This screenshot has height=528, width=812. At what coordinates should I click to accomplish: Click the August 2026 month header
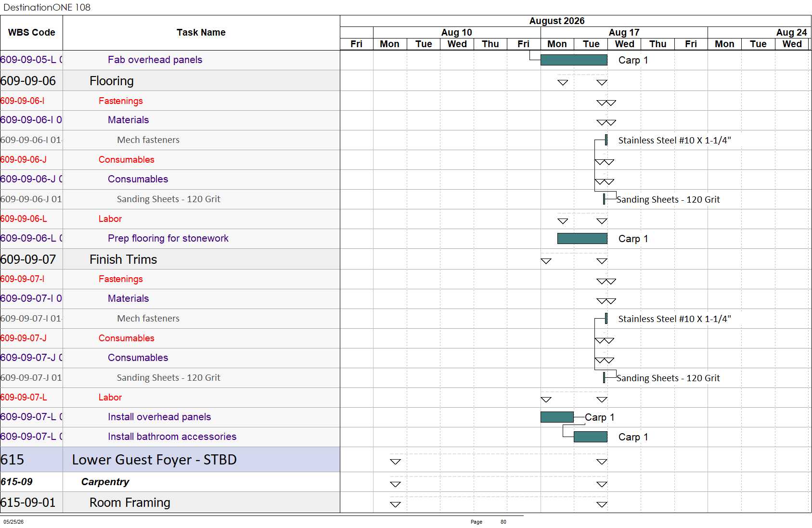[x=557, y=21]
